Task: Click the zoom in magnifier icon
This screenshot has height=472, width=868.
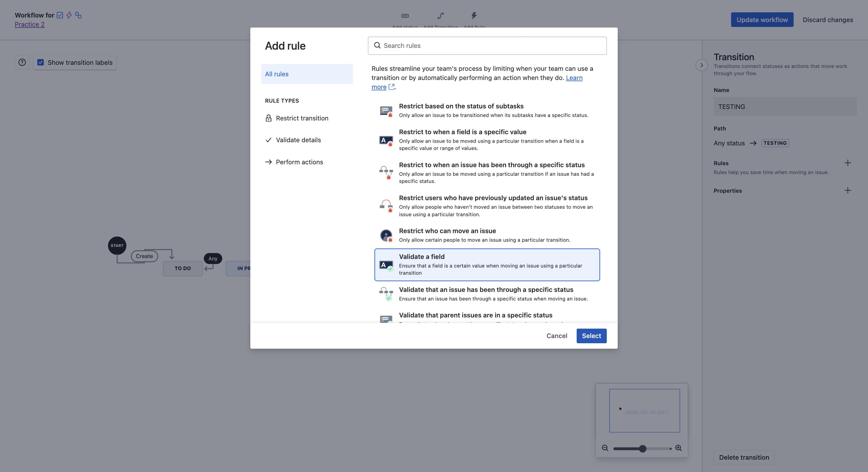Action: click(679, 448)
